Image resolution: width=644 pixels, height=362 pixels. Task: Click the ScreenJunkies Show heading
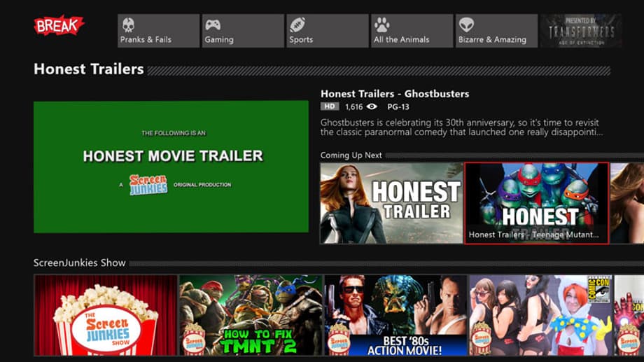[x=79, y=263]
